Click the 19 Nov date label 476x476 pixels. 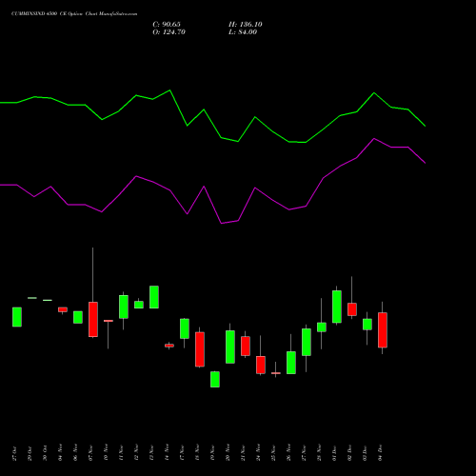tap(212, 453)
